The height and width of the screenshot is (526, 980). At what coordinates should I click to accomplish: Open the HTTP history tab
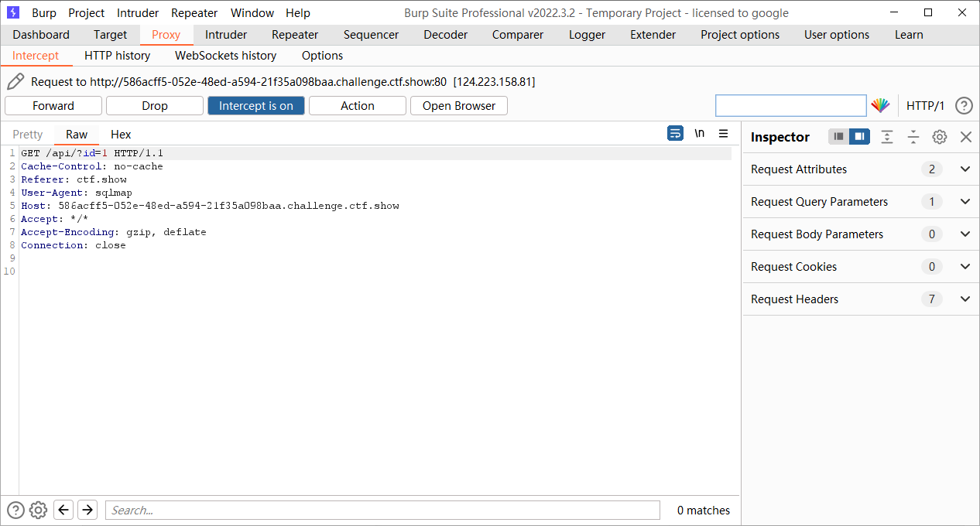(x=117, y=56)
